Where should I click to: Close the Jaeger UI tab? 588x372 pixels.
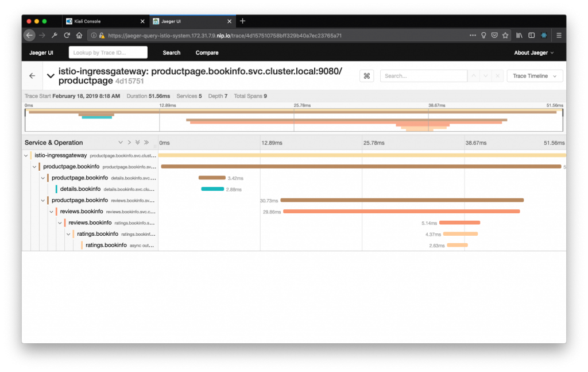tap(230, 21)
